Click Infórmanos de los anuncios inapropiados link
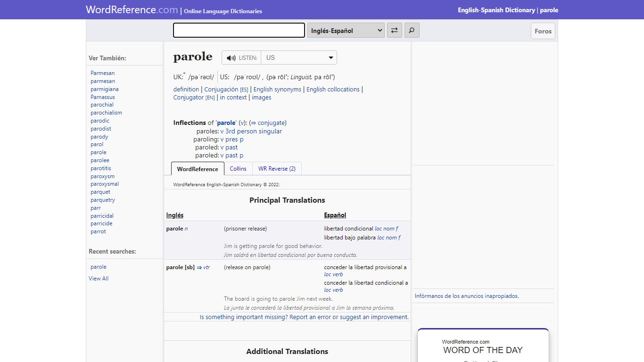This screenshot has height=362, width=644. 467,296
